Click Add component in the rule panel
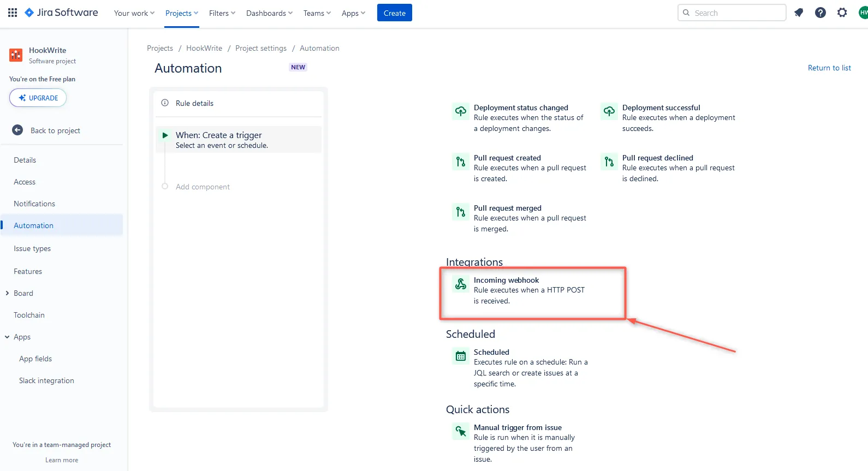The width and height of the screenshot is (868, 471). [203, 187]
